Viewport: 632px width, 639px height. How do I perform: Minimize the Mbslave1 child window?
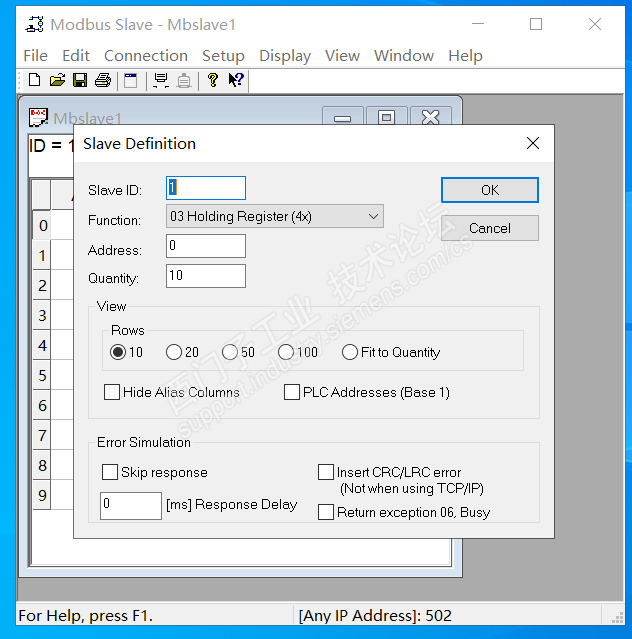coord(342,117)
